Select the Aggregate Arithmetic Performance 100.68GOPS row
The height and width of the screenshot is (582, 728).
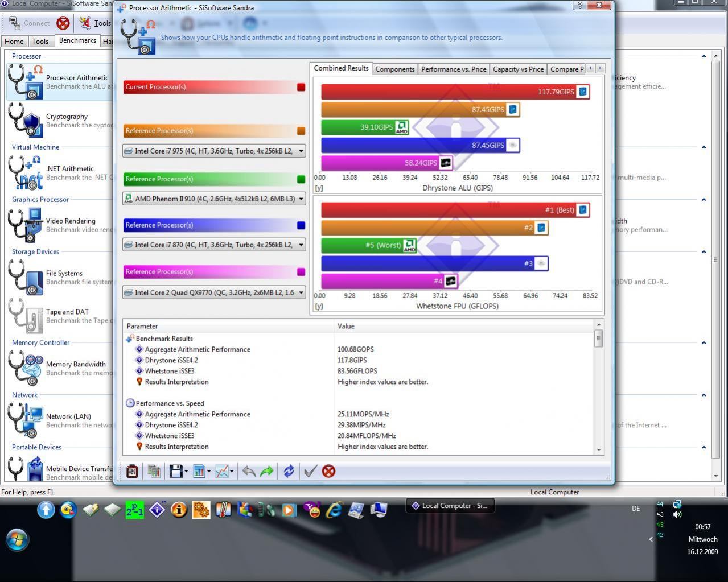coord(362,349)
